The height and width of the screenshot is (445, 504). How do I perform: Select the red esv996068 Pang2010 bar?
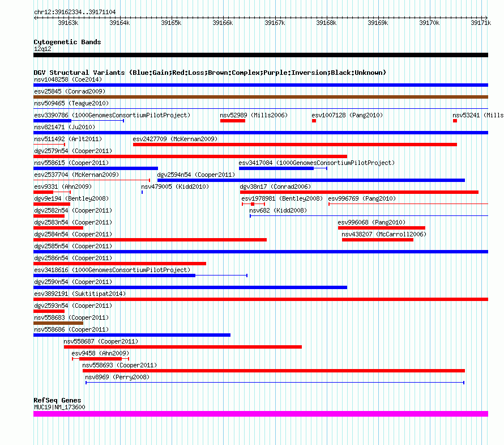382,228
